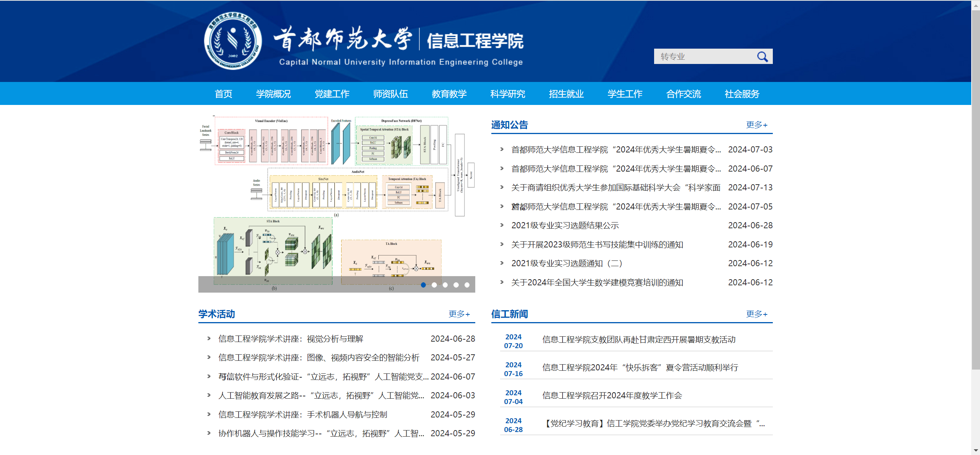
Task: Click arrow bullet beside 手术机器人导航与控制 lecture
Action: [209, 414]
